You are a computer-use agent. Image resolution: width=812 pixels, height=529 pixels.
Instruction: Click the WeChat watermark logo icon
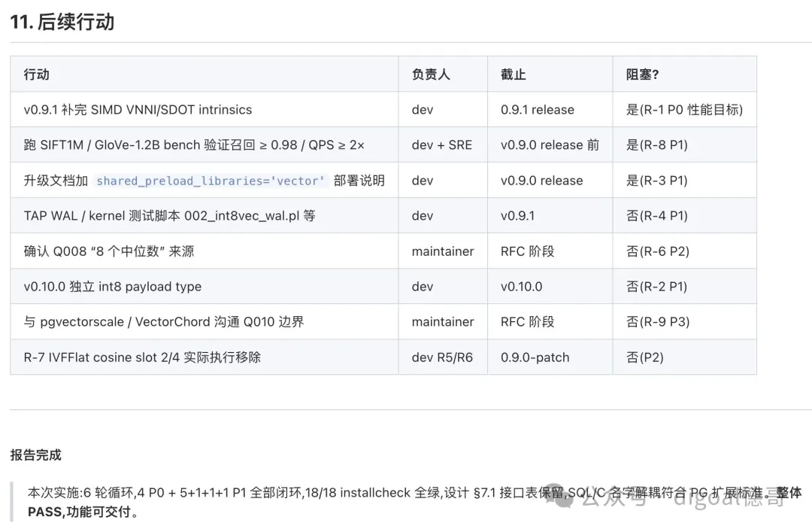[x=563, y=497]
